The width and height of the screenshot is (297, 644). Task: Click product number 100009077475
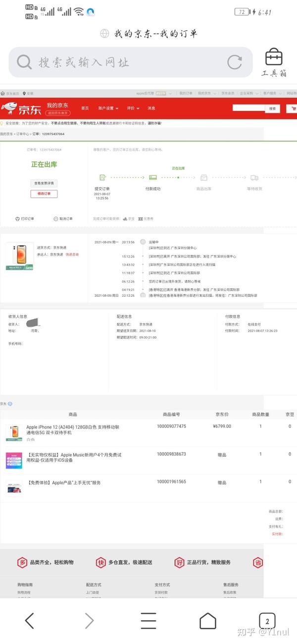(x=171, y=426)
